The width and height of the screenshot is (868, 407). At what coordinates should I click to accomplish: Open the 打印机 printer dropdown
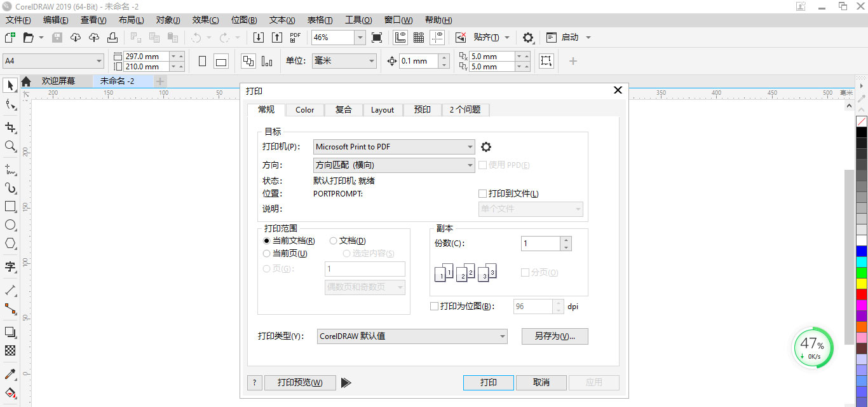(470, 147)
